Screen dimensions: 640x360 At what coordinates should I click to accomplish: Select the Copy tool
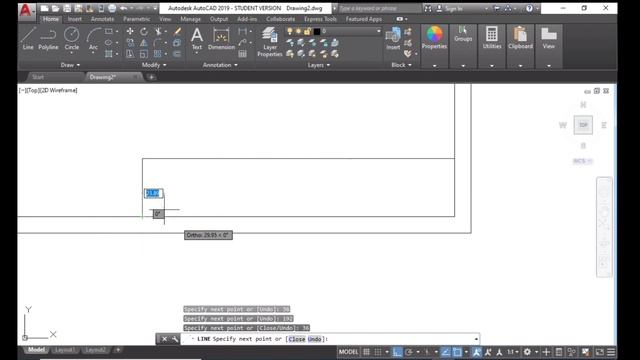[130, 42]
